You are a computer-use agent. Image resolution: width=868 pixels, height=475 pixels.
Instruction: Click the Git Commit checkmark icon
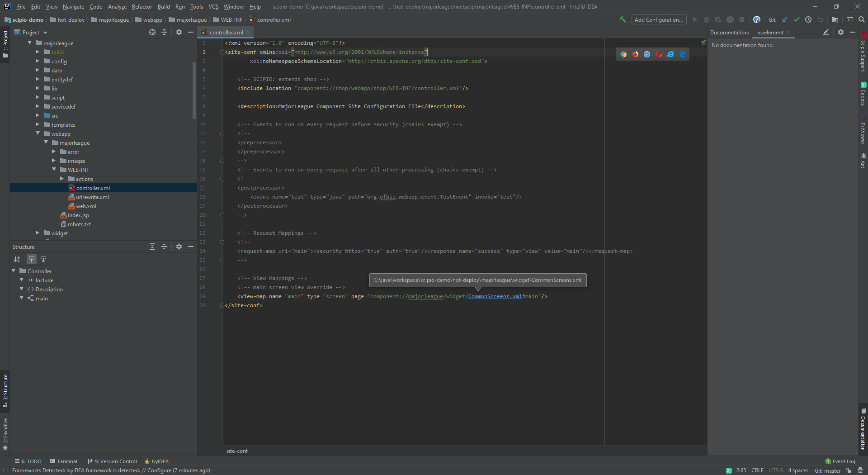(x=797, y=19)
